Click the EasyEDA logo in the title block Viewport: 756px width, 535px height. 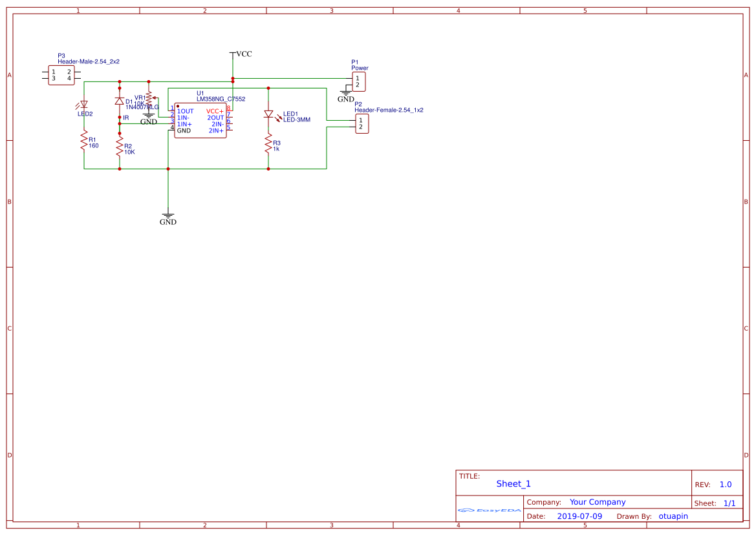(x=489, y=510)
